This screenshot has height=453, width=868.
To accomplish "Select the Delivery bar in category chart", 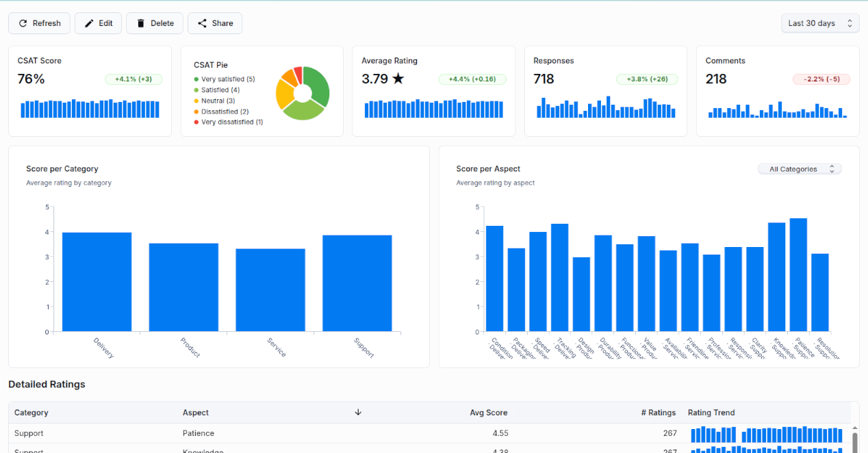I will point(97,282).
